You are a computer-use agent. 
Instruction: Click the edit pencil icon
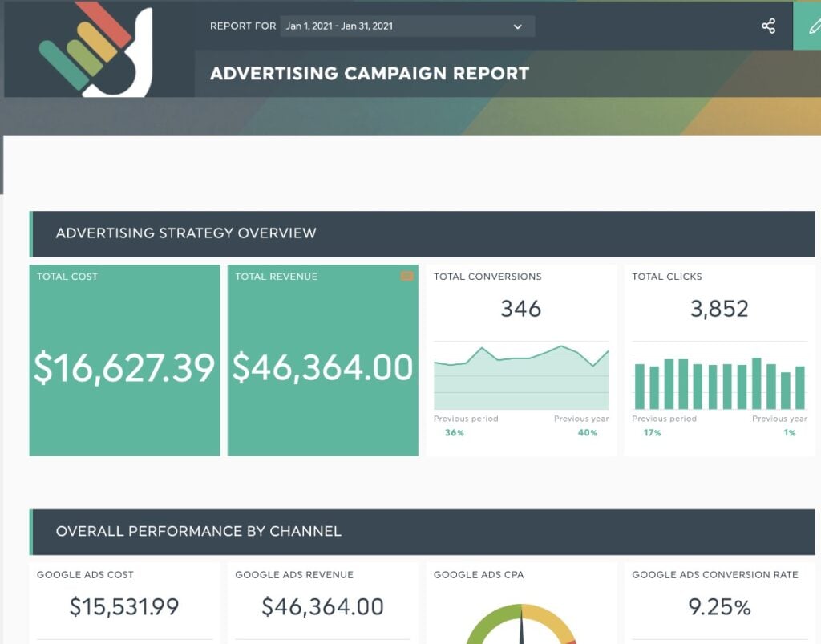813,26
